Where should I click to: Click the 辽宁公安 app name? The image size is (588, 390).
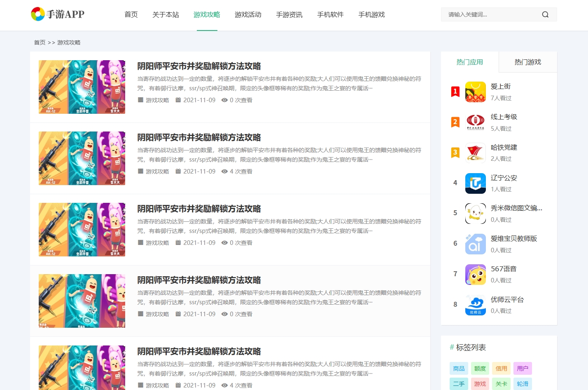tap(504, 178)
